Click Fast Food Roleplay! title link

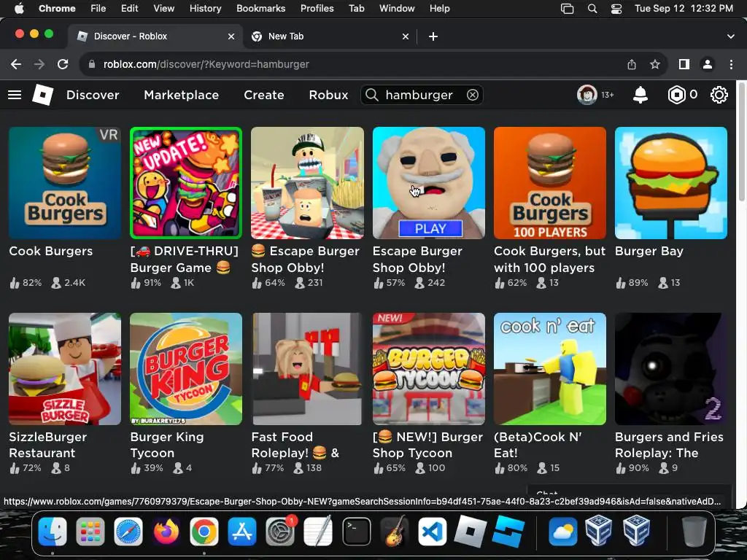coord(295,445)
